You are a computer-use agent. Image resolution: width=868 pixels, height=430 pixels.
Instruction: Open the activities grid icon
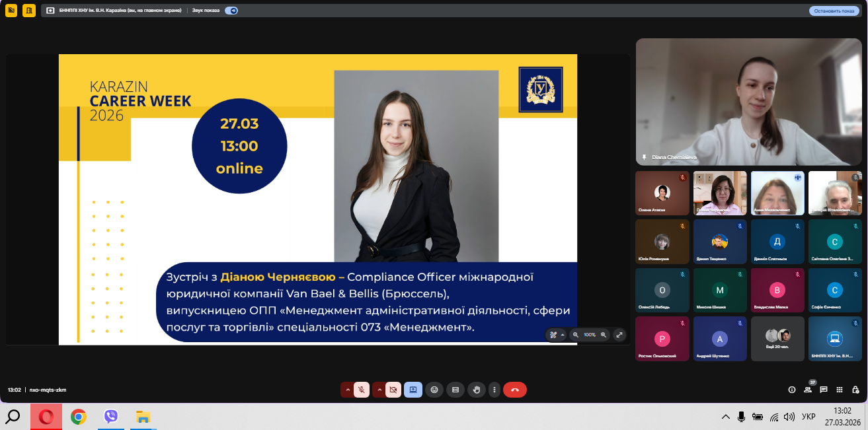click(x=840, y=390)
